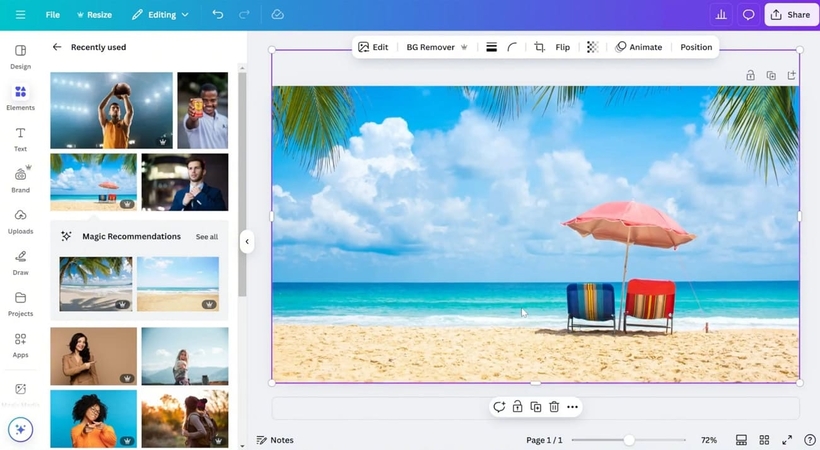Lock the page using top lock icon
The width and height of the screenshot is (820, 450).
click(750, 75)
